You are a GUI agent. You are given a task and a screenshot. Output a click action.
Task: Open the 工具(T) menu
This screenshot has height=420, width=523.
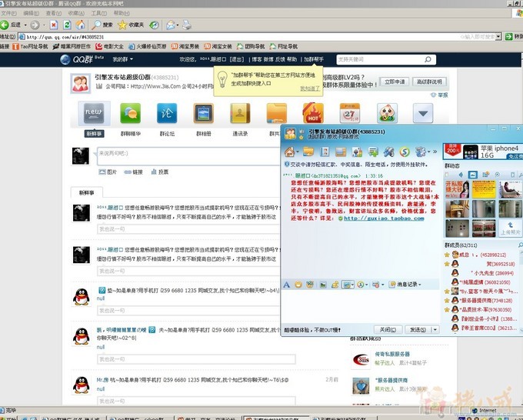pos(98,13)
